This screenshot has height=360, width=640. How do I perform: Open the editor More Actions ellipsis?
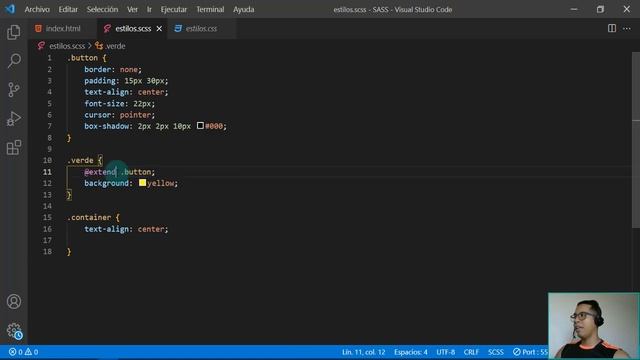click(x=627, y=28)
